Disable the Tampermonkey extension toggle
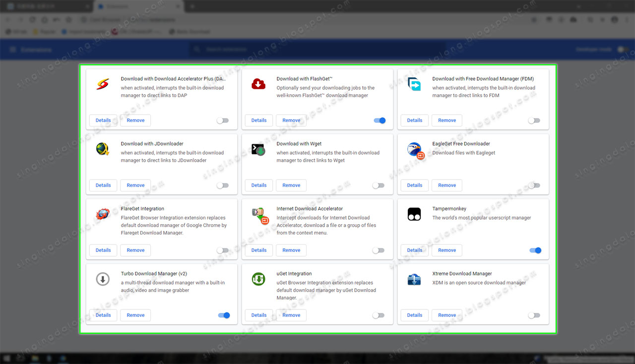This screenshot has width=635, height=364. tap(535, 250)
